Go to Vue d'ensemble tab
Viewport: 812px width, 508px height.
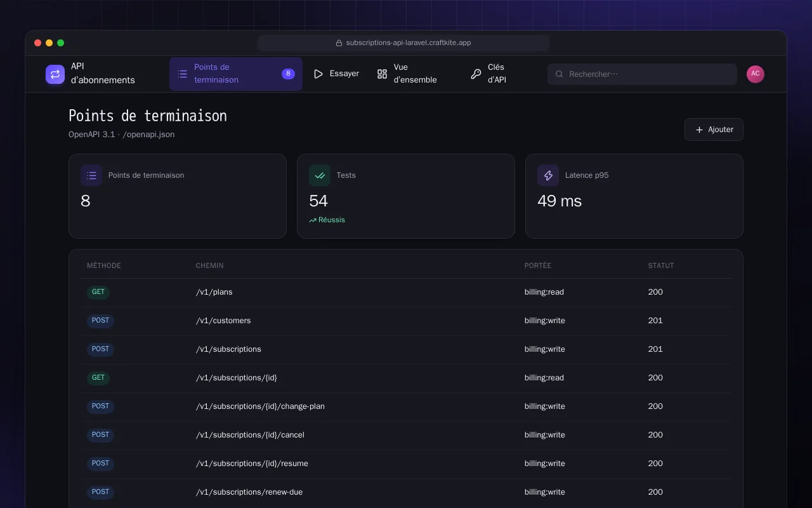click(x=415, y=74)
